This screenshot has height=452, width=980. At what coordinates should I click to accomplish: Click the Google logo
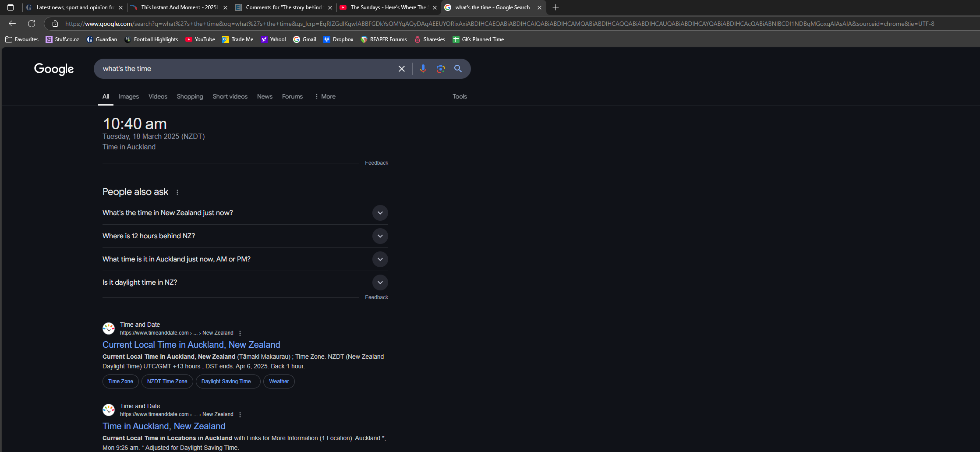54,69
